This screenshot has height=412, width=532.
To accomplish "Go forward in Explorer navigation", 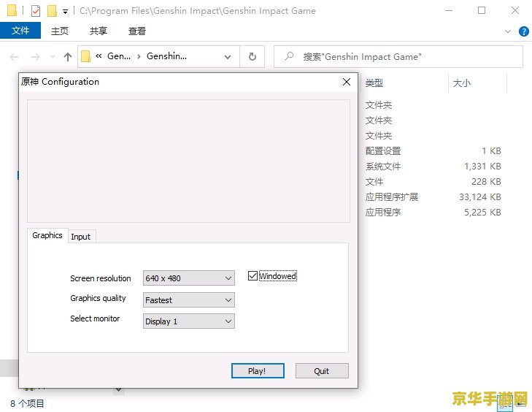I will tap(35, 57).
